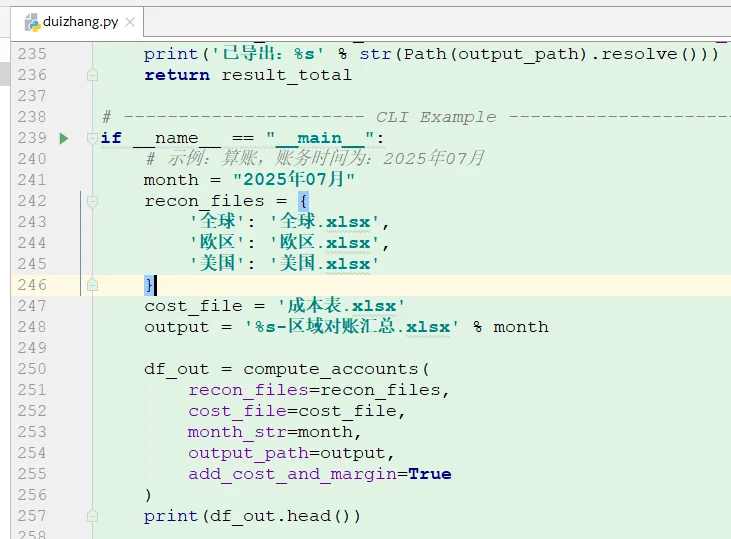The width and height of the screenshot is (731, 539).
Task: Click 'recon_files' variable on line 242
Action: [x=204, y=201]
